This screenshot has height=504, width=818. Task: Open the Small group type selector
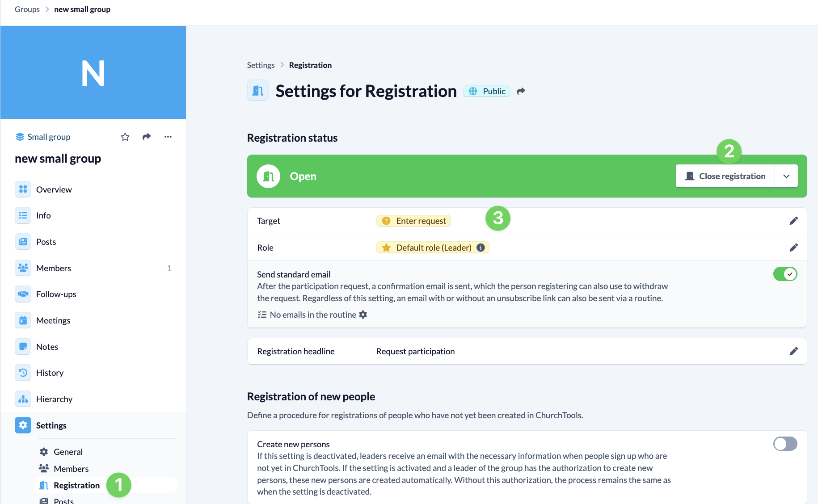(x=43, y=137)
